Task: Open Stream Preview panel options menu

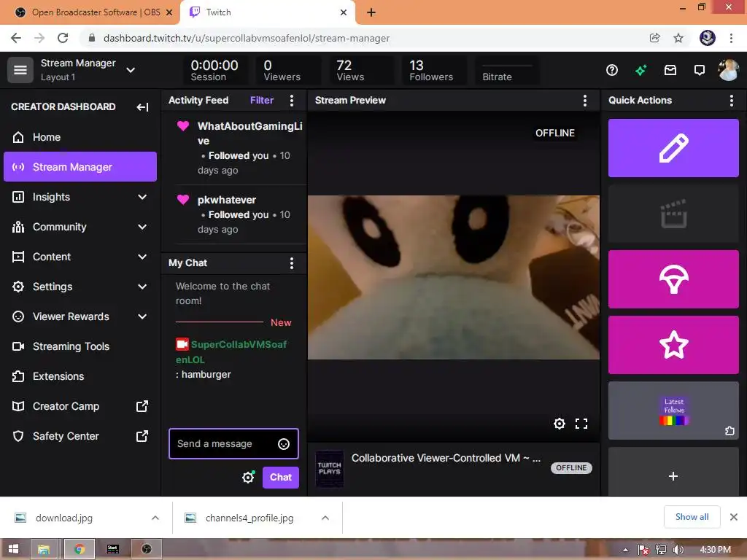Action: click(584, 100)
